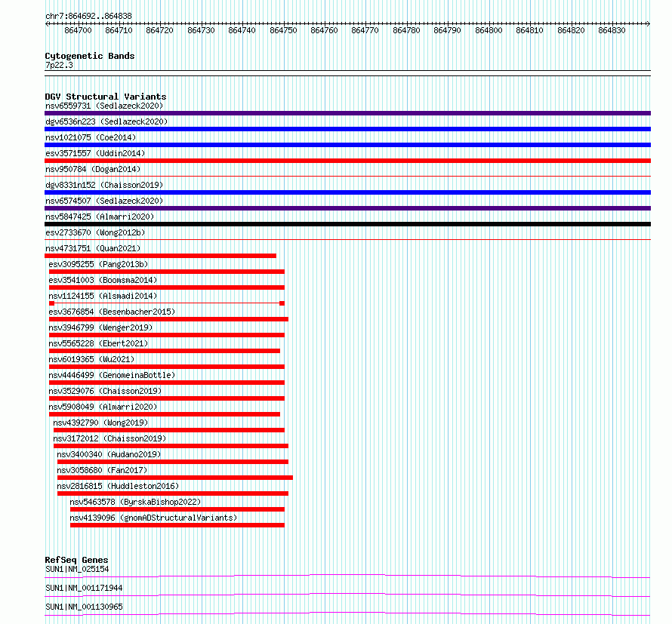Image resolution: width=672 pixels, height=624 pixels.
Task: Click esv3571557 (Uddin2014) label
Action: coord(95,153)
